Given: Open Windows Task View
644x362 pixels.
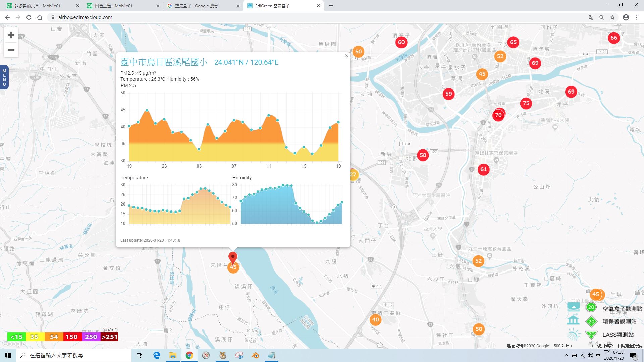Looking at the screenshot, I should click(x=140, y=355).
